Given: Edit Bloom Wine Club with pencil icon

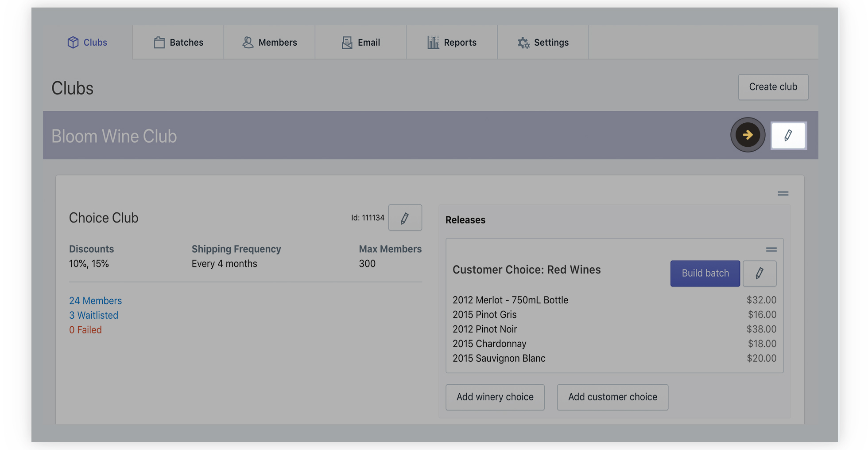Looking at the screenshot, I should [x=788, y=135].
